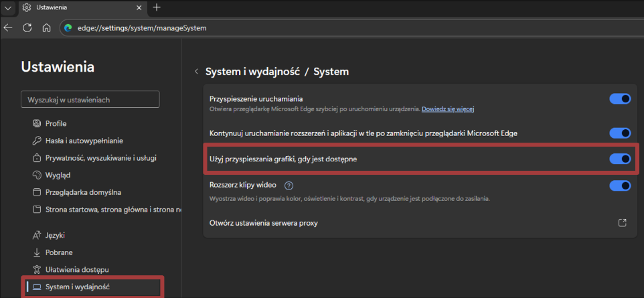Click the Przyspieszenie uruchamiania label
The height and width of the screenshot is (298, 644).
click(256, 98)
